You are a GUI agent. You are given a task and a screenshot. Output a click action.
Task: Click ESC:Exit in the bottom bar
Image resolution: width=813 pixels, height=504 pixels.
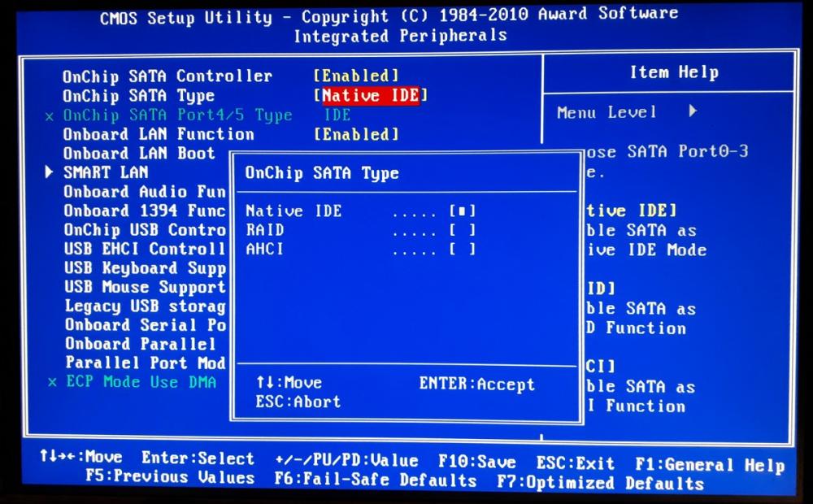coord(576,463)
